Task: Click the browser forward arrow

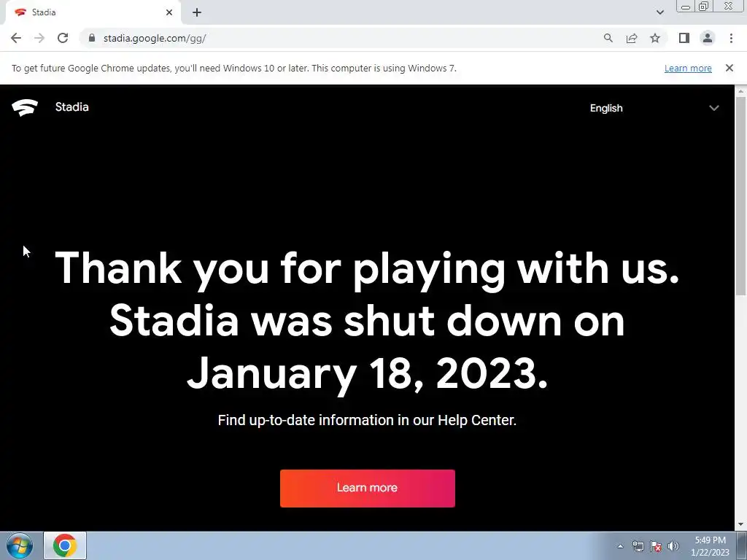Action: [x=39, y=38]
